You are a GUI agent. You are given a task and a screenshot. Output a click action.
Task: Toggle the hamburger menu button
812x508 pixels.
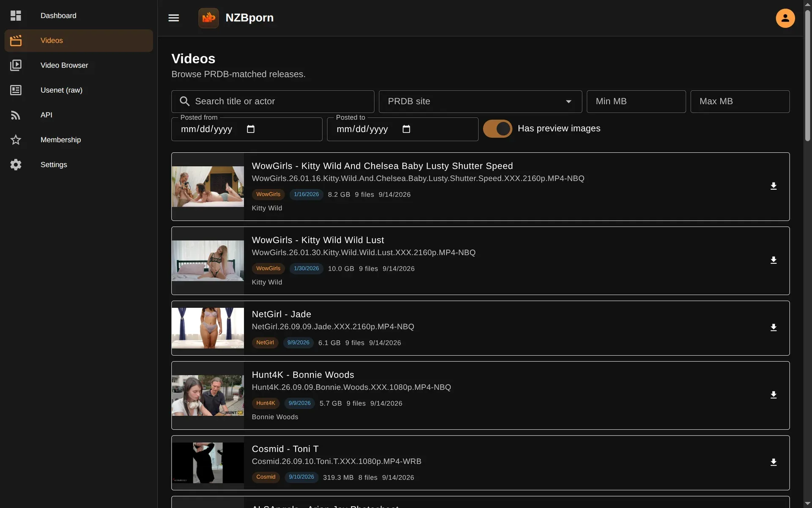click(174, 18)
